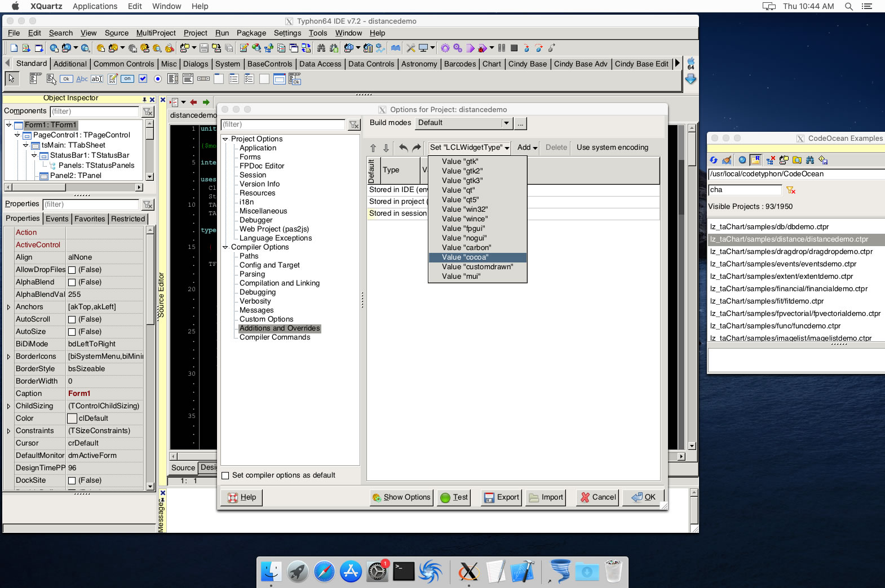
Task: Expand the Anchors property
Action: 8,307
